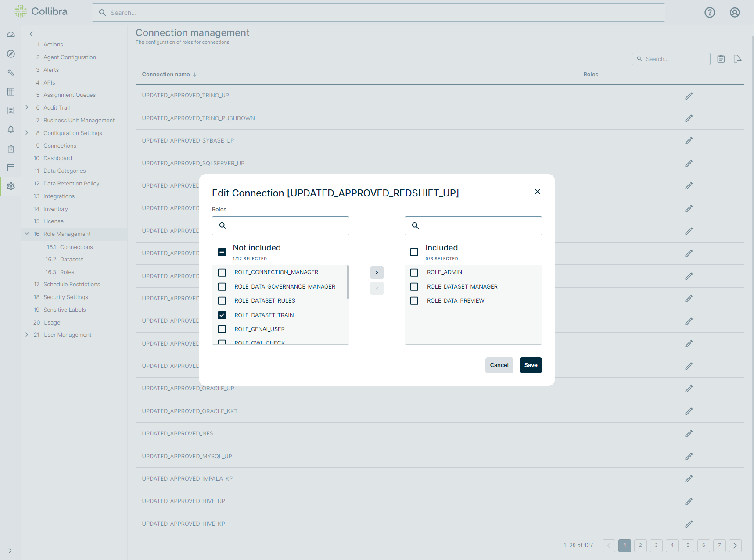Screen dimensions: 754x560
Task: Edit UPDATED_APPROVED_IMPALA_KP pencil icon
Action: tap(689, 479)
